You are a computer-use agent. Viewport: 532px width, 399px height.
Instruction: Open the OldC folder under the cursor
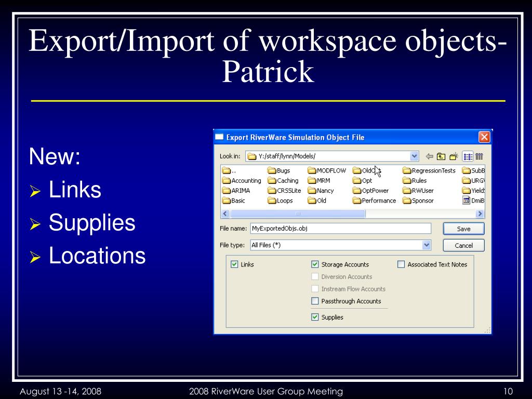[x=367, y=170]
